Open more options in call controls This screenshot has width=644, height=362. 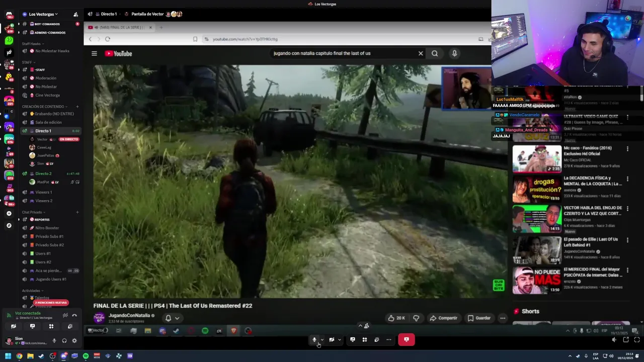(x=389, y=339)
